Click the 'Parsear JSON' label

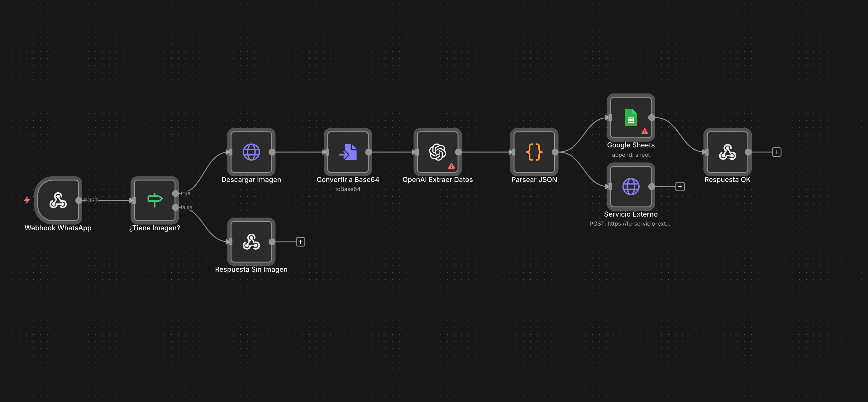(534, 179)
